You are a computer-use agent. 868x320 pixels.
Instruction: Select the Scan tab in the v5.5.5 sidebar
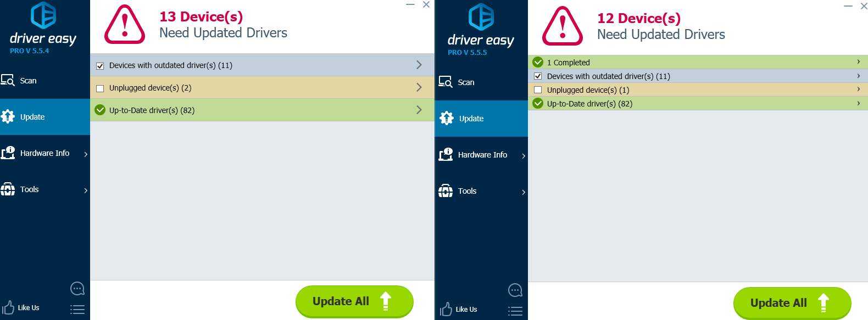[481, 82]
